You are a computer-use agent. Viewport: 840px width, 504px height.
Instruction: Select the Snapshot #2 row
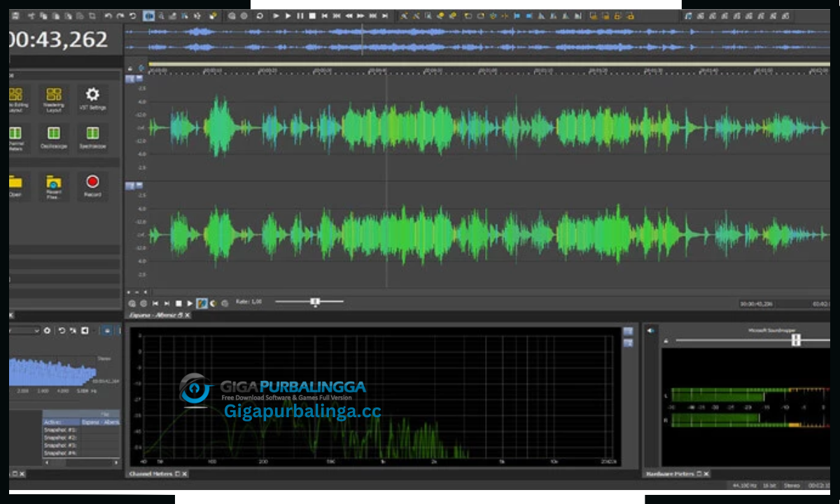click(81, 437)
